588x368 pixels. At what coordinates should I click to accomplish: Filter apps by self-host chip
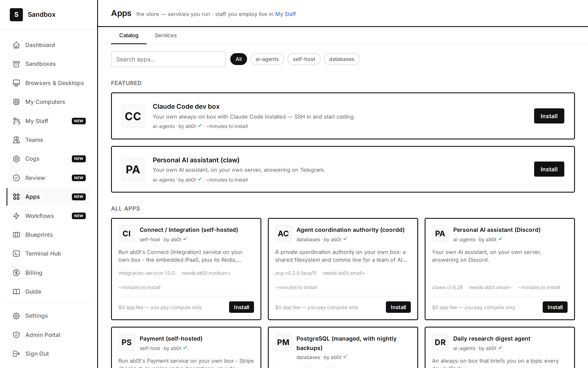304,59
